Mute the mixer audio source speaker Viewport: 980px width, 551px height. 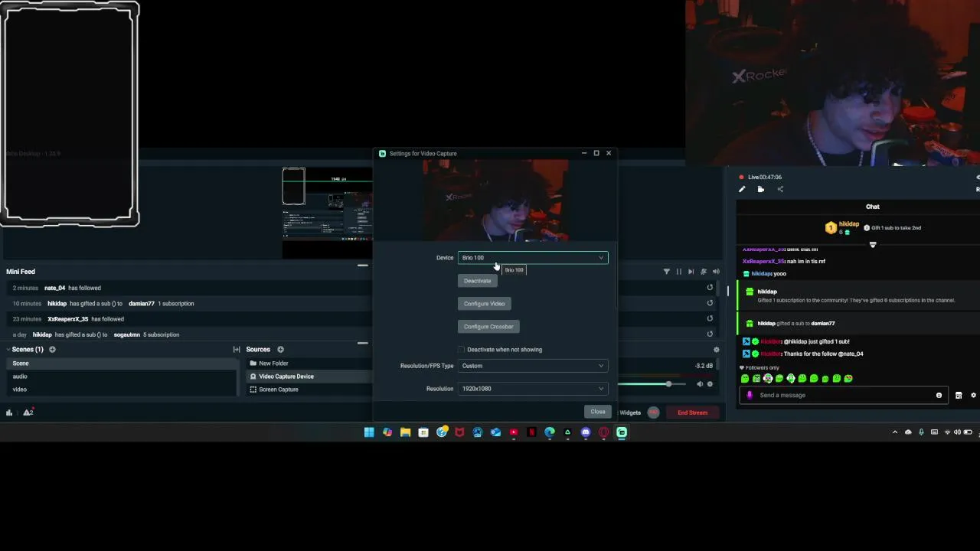click(x=699, y=384)
